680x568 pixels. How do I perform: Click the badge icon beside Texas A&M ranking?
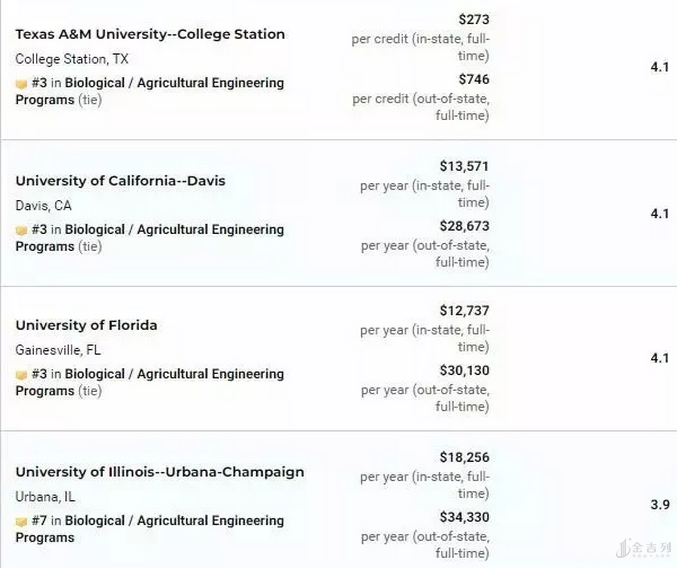pos(21,84)
